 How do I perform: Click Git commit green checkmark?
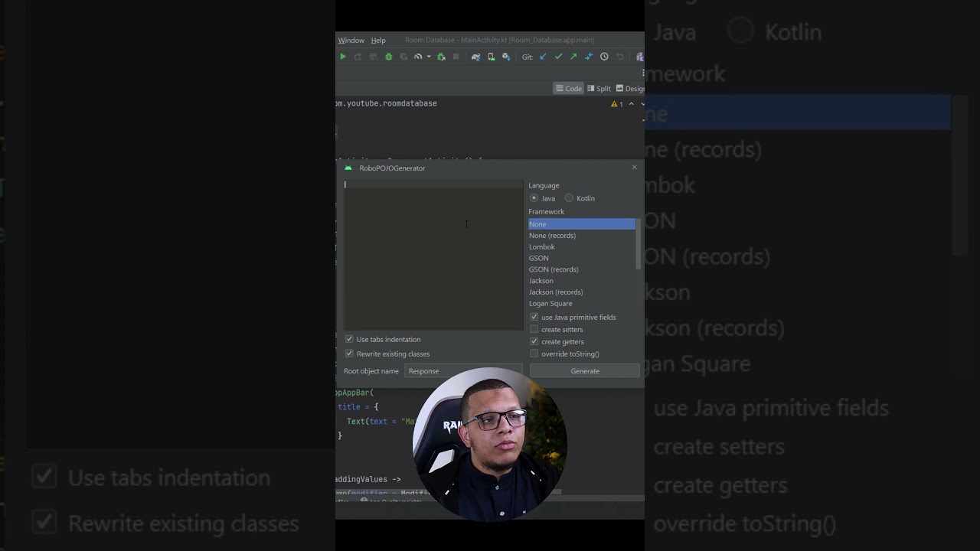pyautogui.click(x=558, y=57)
